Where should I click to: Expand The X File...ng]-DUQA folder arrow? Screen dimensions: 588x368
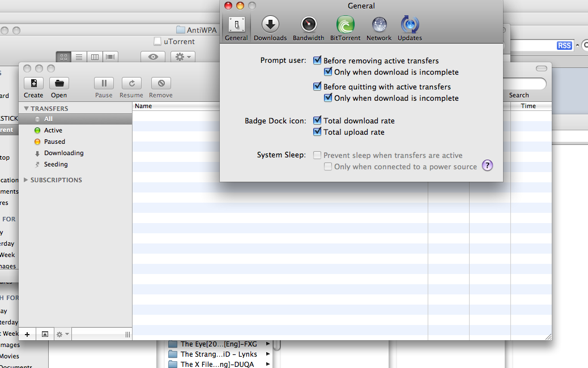268,364
